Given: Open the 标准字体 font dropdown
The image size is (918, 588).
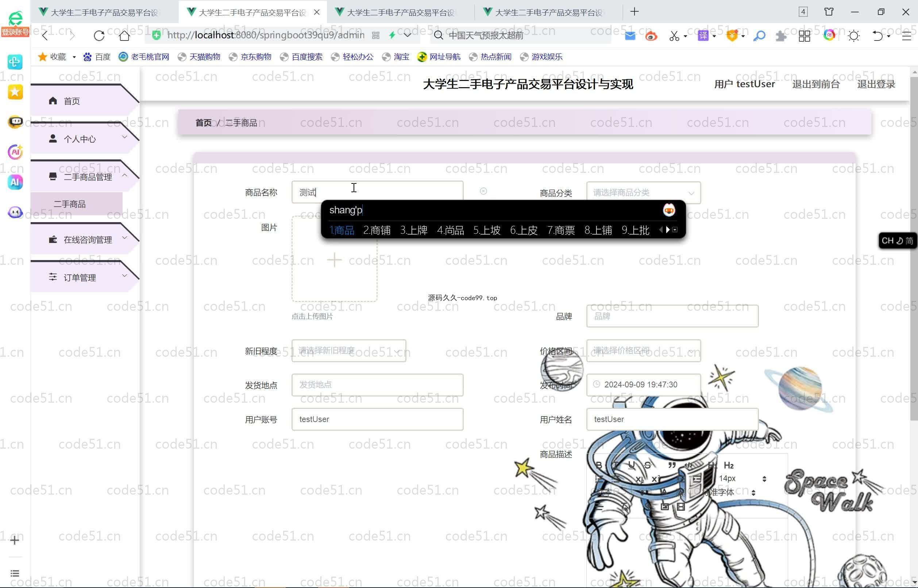Looking at the screenshot, I should [x=729, y=492].
